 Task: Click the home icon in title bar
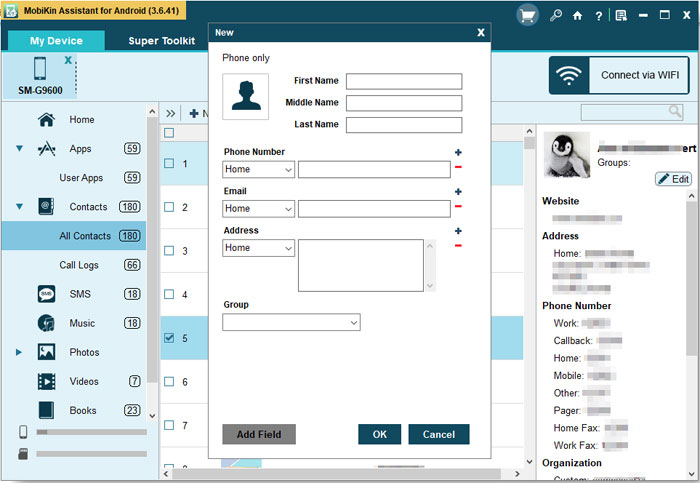(x=577, y=16)
